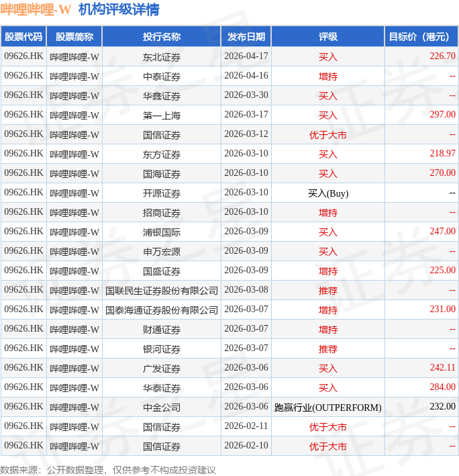Select the 东北证券 cell
This screenshot has width=459, height=476.
pos(162,57)
